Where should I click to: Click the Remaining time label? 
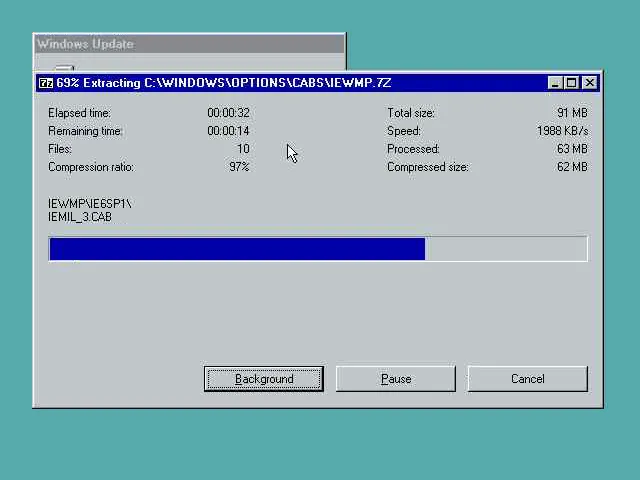coord(85,131)
